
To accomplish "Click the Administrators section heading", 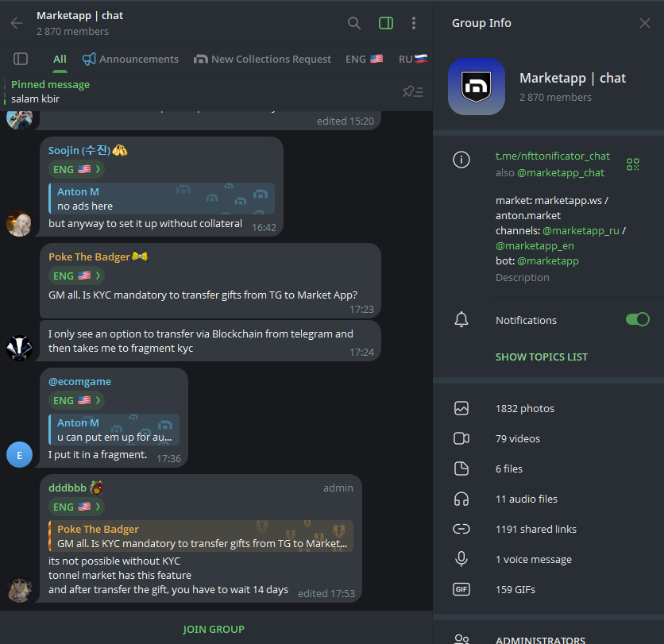I will (540, 640).
